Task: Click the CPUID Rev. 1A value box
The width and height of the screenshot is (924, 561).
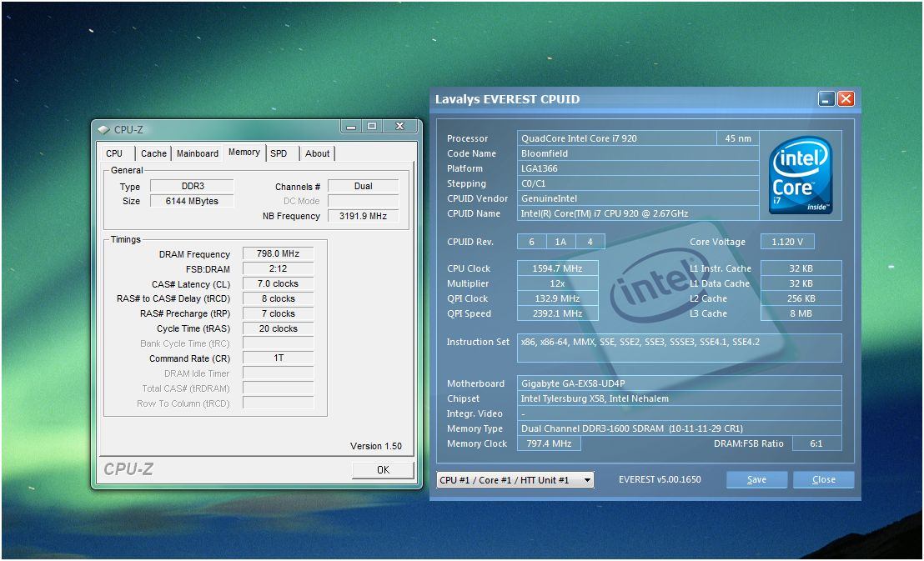Action: click(x=560, y=242)
